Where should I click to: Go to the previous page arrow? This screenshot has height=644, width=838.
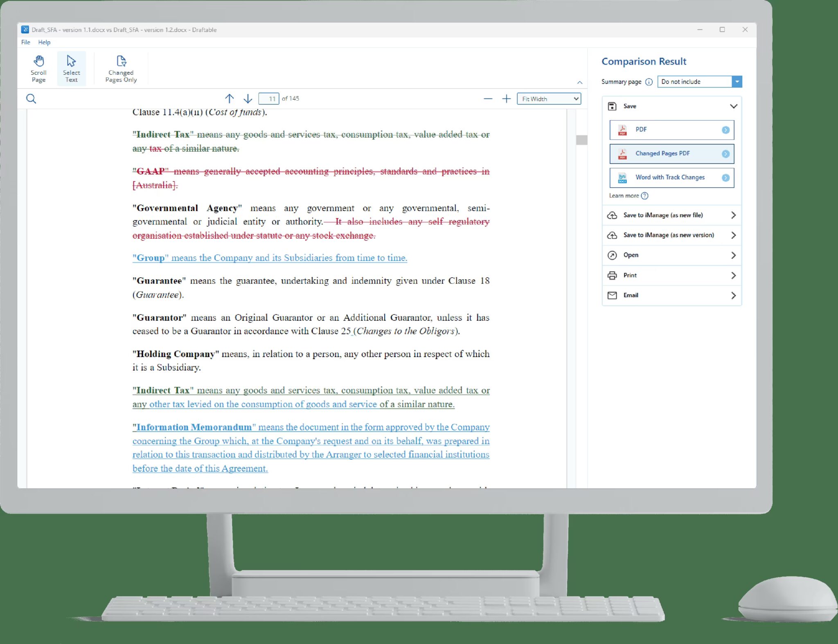(x=229, y=99)
